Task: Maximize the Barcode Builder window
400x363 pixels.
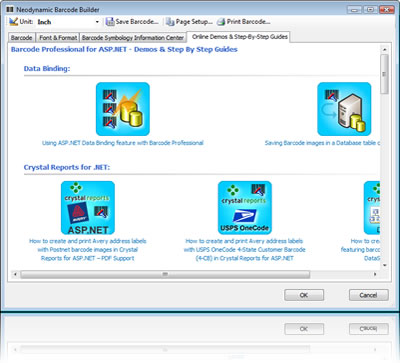Action: 370,10
